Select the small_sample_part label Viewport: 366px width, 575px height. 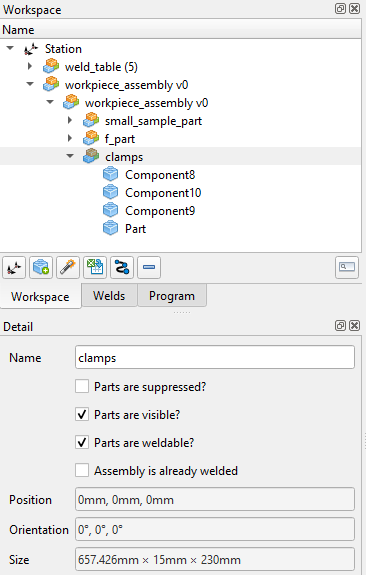(x=153, y=121)
